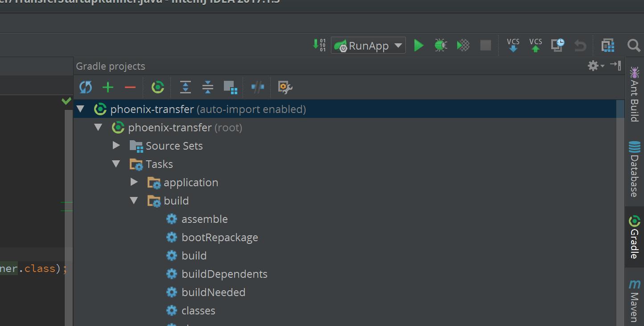Click the assemble task gear icon
Image resolution: width=644 pixels, height=326 pixels.
pos(172,219)
